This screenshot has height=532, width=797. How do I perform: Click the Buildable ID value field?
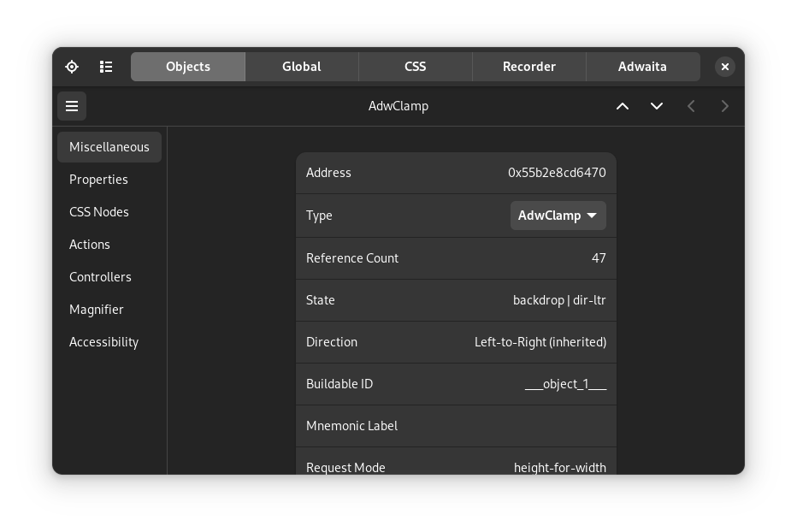(x=566, y=384)
